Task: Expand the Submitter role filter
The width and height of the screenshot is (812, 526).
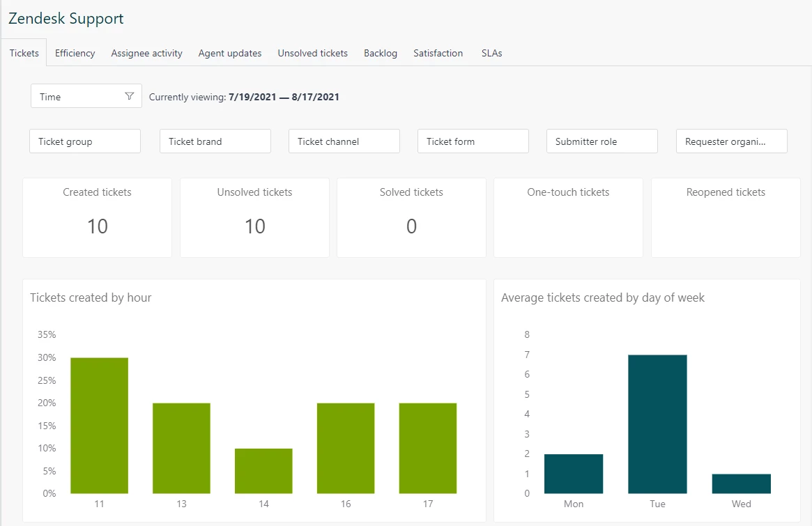Action: [602, 141]
